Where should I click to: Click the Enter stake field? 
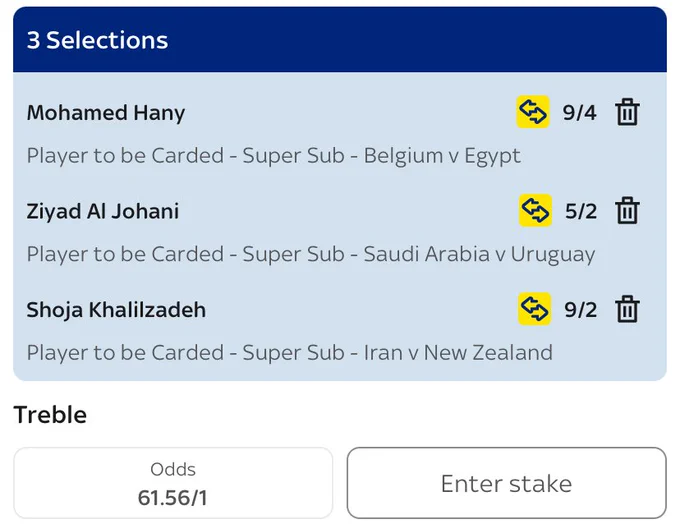click(x=507, y=483)
